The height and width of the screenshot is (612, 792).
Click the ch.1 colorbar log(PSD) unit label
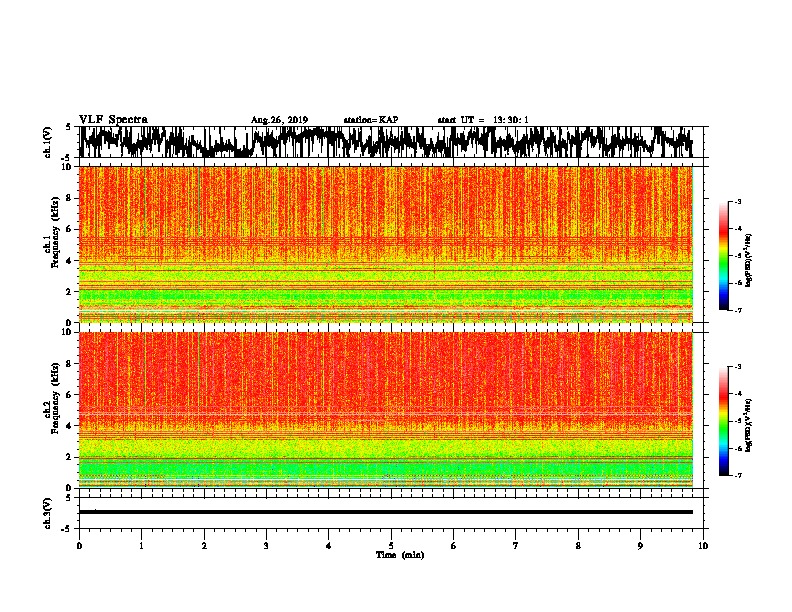click(x=749, y=260)
